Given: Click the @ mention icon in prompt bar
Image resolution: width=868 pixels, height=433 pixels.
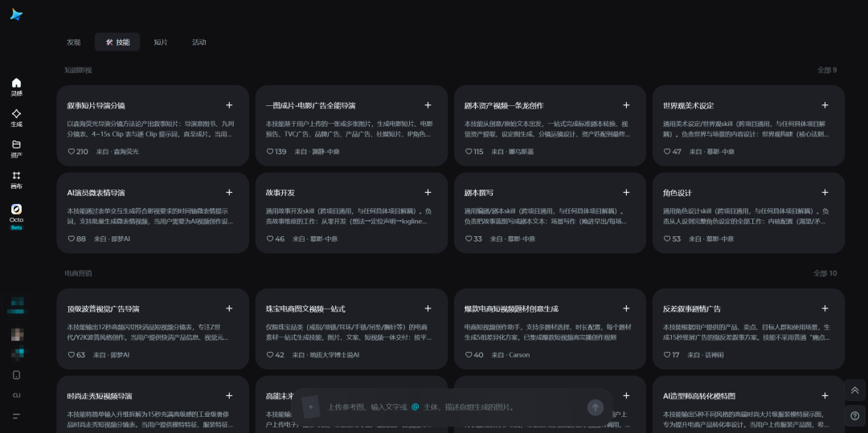Looking at the screenshot, I should (416, 407).
